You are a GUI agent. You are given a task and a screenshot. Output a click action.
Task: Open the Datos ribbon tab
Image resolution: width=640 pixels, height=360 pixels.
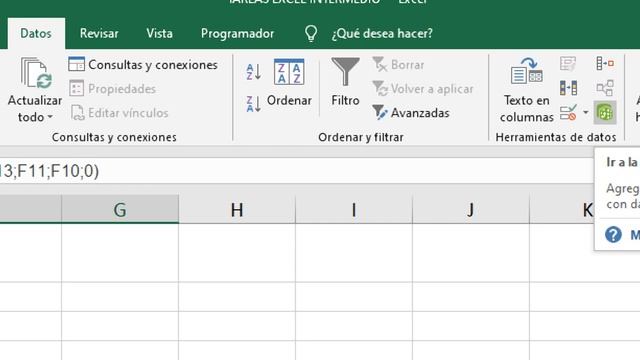36,33
